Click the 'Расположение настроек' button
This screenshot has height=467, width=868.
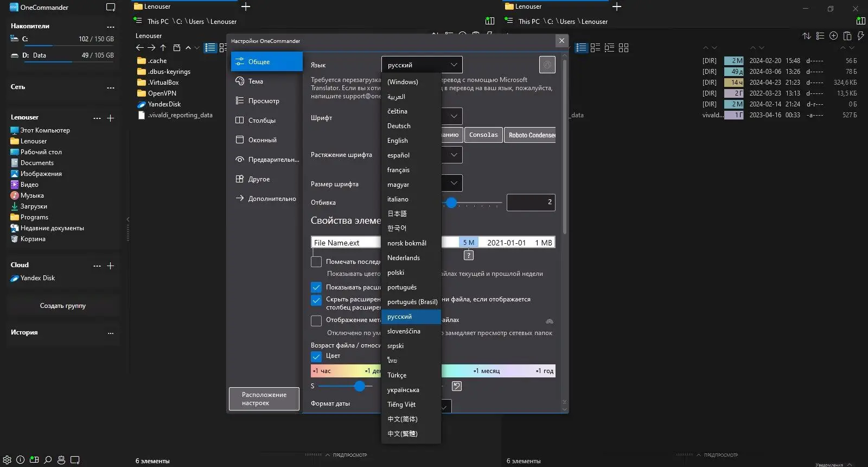click(264, 399)
